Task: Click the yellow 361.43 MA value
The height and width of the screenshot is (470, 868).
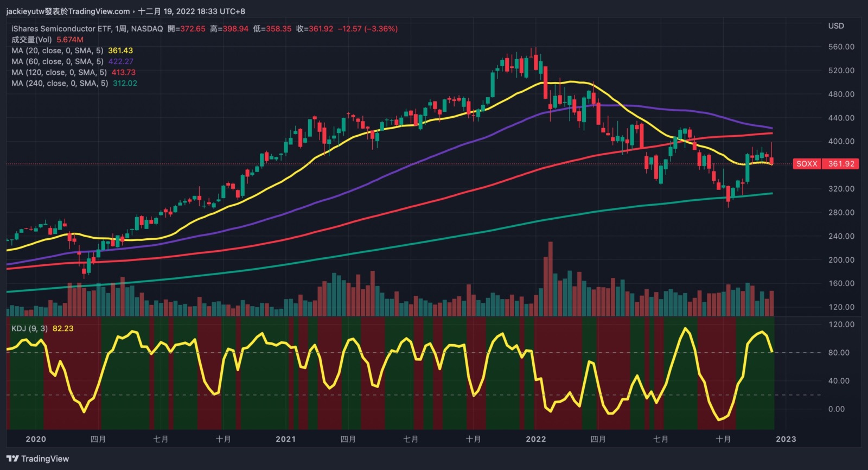Action: (120, 50)
